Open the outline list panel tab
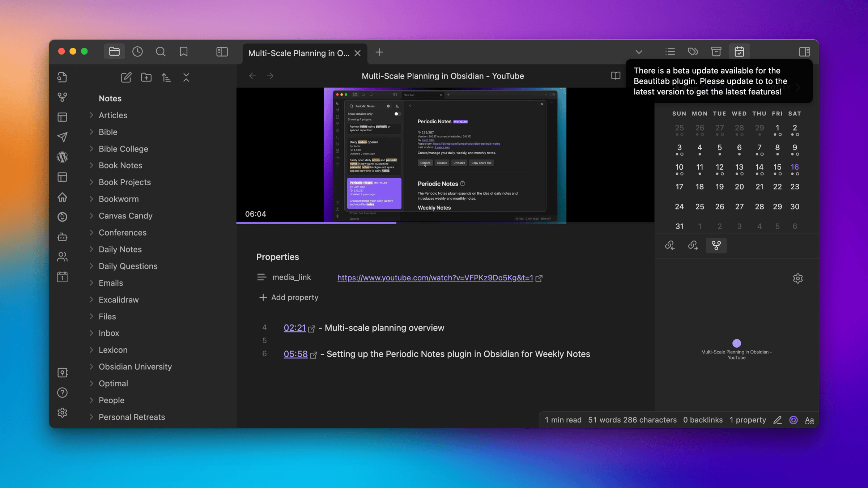Image resolution: width=868 pixels, height=488 pixels. [670, 52]
